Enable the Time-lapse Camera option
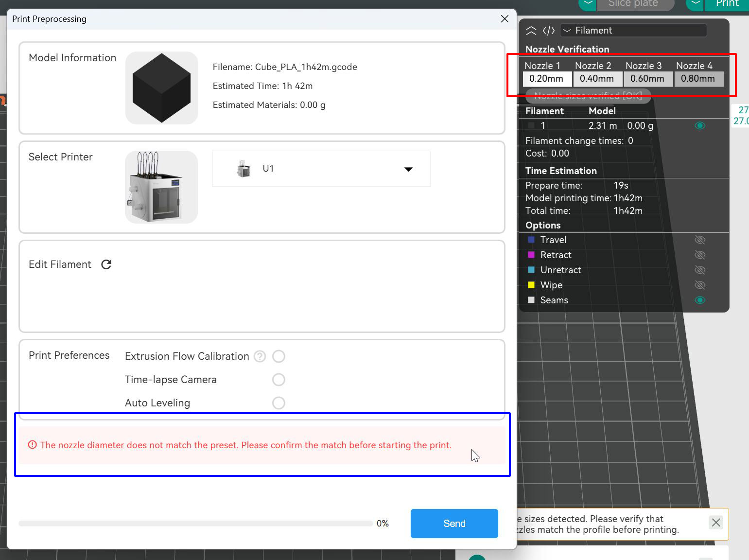This screenshot has width=749, height=560. tap(279, 380)
